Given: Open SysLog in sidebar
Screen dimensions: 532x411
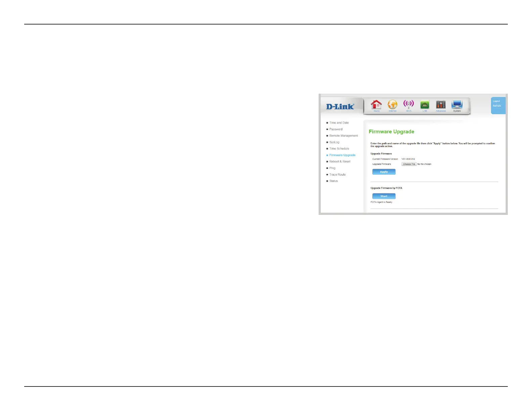Looking at the screenshot, I should coord(334,142).
